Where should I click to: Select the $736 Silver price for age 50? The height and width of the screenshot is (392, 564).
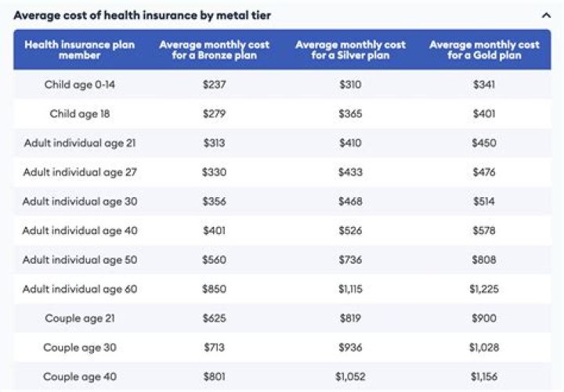350,260
